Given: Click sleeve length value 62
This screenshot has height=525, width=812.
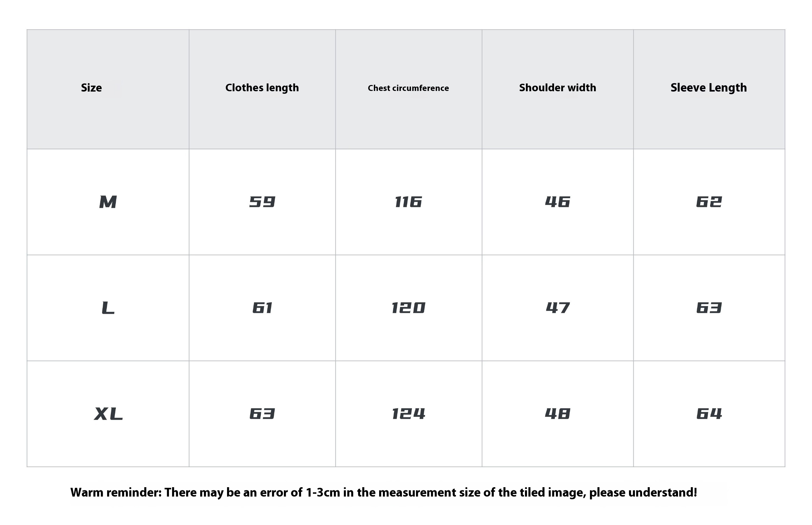Looking at the screenshot, I should click(709, 202).
